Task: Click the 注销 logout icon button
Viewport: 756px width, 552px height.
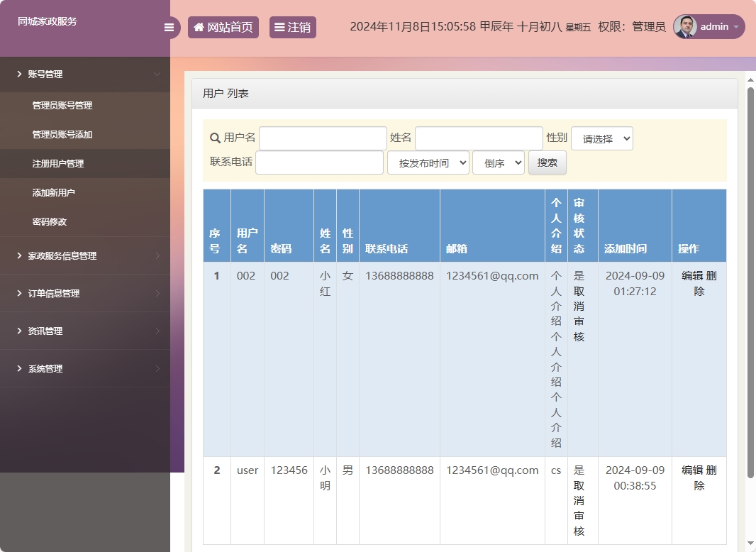Action: 280,27
